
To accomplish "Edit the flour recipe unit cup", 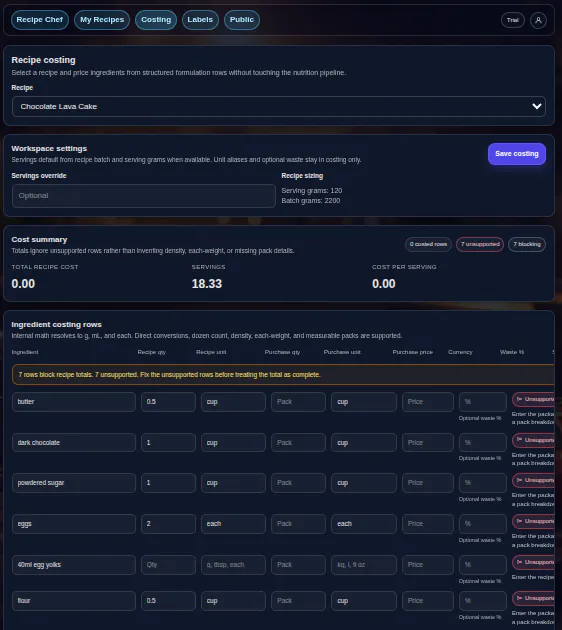I will click(x=233, y=601).
